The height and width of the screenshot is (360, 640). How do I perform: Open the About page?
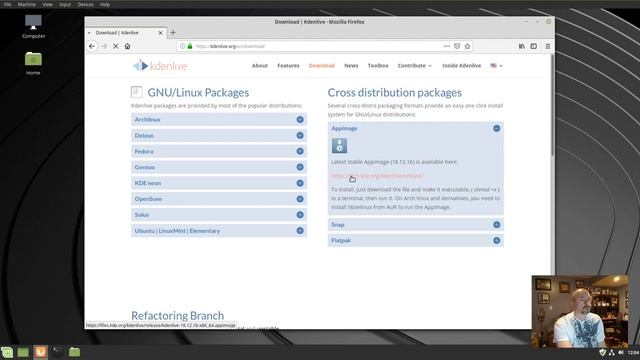[260, 66]
